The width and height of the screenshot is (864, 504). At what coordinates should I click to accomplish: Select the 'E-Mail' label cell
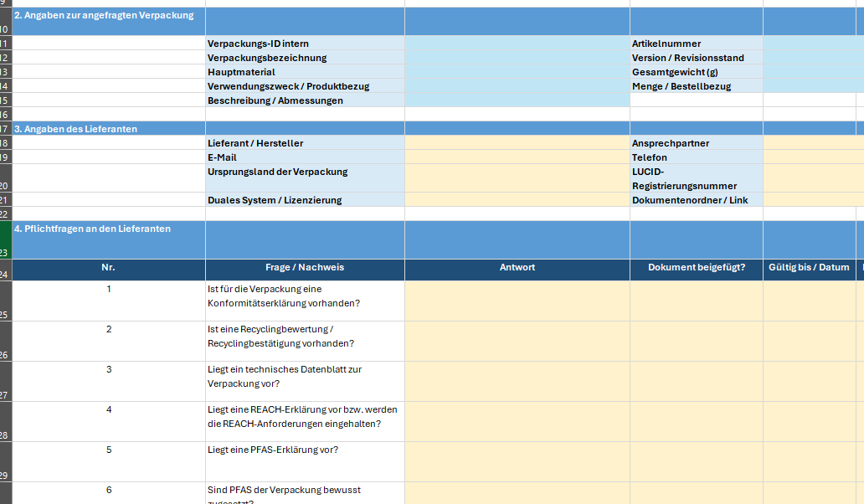point(305,157)
